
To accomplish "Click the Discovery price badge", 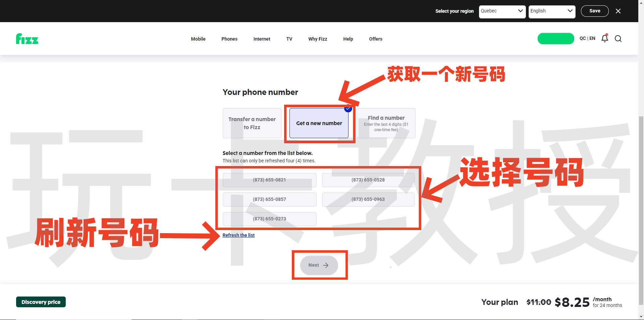I will click(41, 302).
